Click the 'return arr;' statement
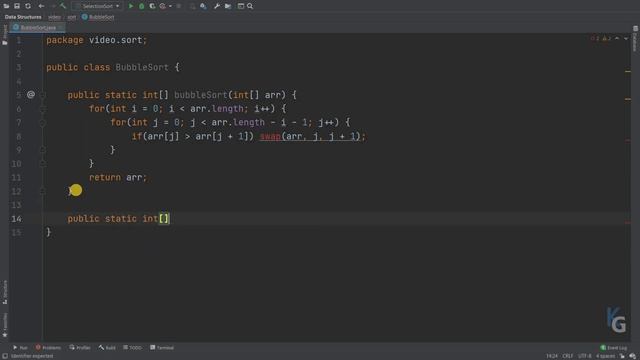This screenshot has width=640, height=360. tap(118, 178)
